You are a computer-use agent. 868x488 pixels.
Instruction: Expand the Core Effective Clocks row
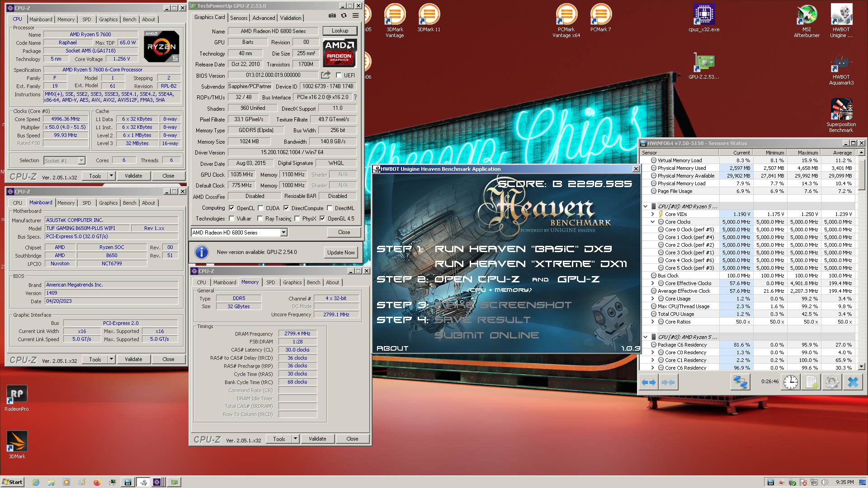652,283
